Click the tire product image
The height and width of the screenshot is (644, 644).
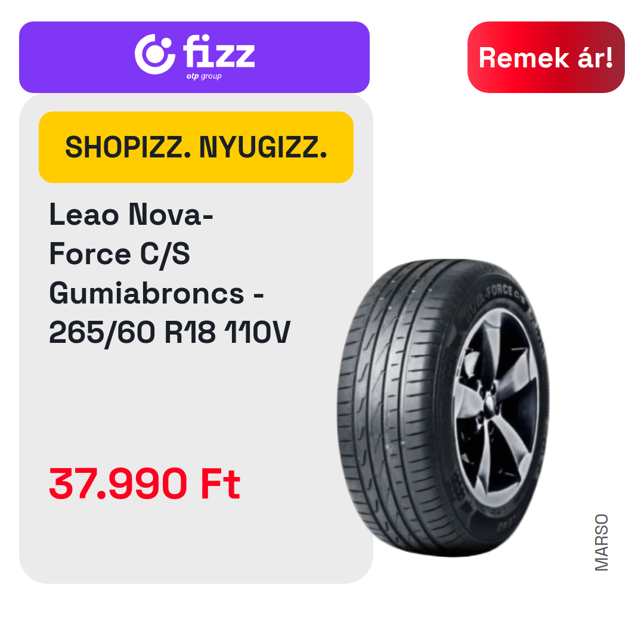point(442,407)
